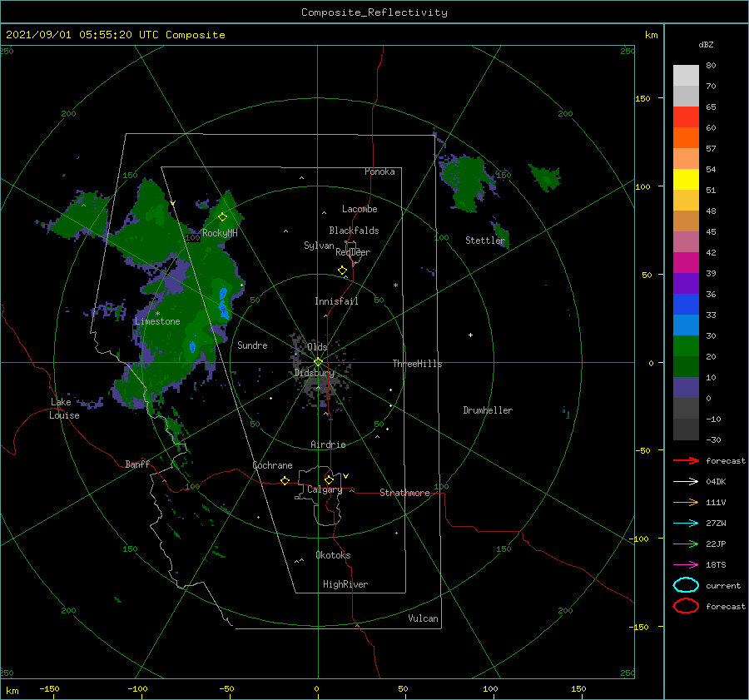Click the indigo 0-10 dBZ swatch

(686, 388)
